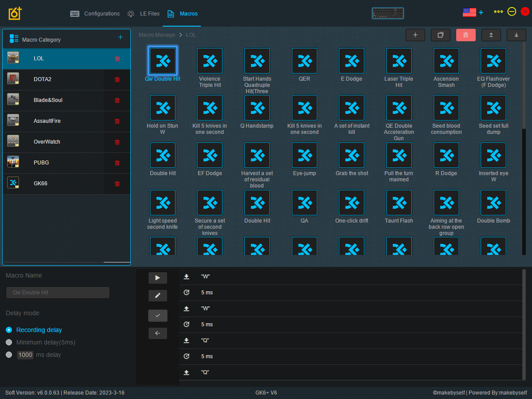
Task: Select the Laser Triple Hit macro
Action: pos(399,61)
